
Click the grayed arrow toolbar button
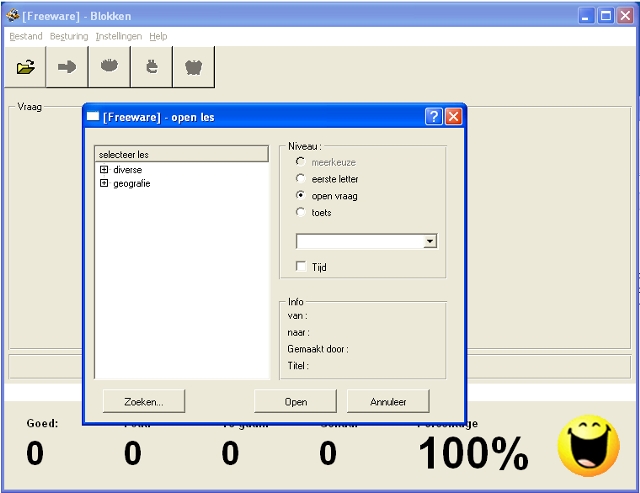pyautogui.click(x=67, y=67)
